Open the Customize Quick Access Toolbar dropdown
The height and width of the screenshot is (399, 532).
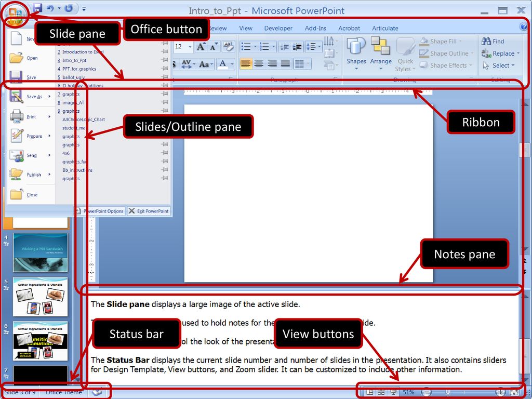(x=84, y=9)
